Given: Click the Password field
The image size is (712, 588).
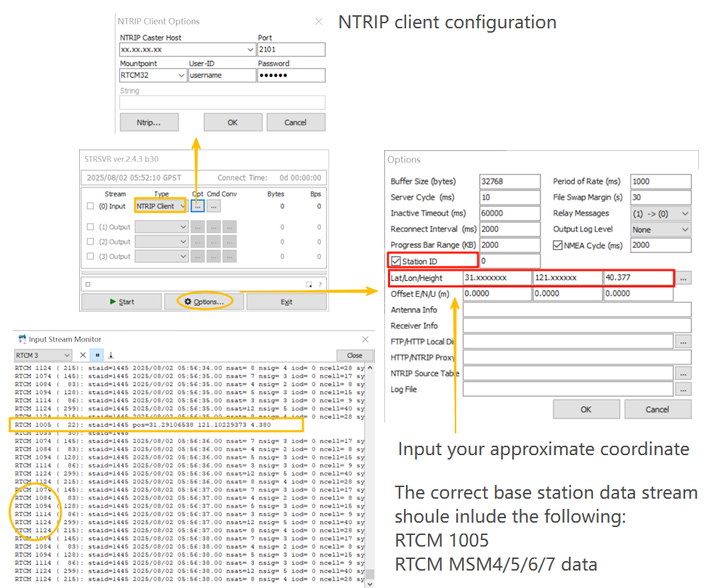Looking at the screenshot, I should (x=291, y=75).
